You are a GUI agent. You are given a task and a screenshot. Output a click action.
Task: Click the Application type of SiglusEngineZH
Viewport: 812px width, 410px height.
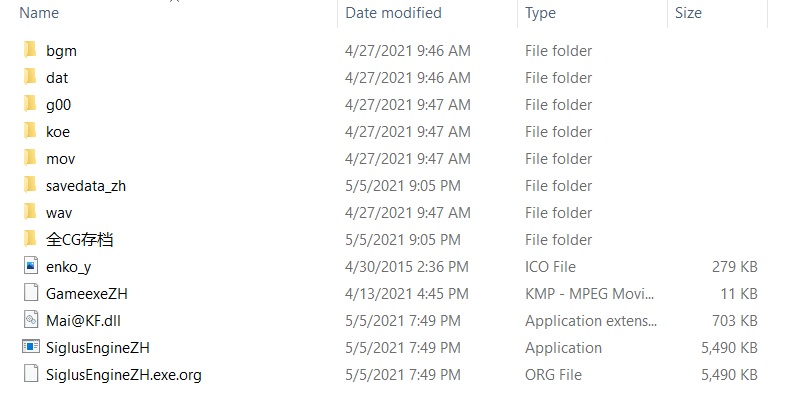click(x=563, y=348)
